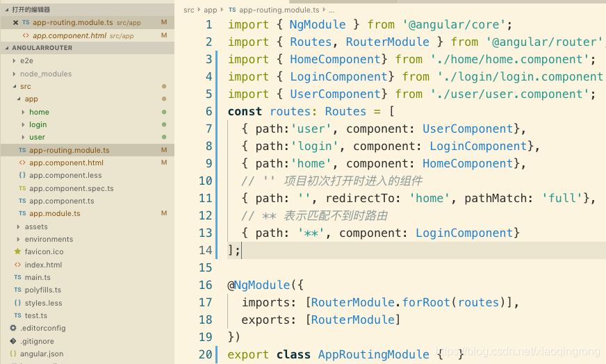The height and width of the screenshot is (364, 606).
Task: Click 'user' path string on line 7
Action: click(x=311, y=129)
